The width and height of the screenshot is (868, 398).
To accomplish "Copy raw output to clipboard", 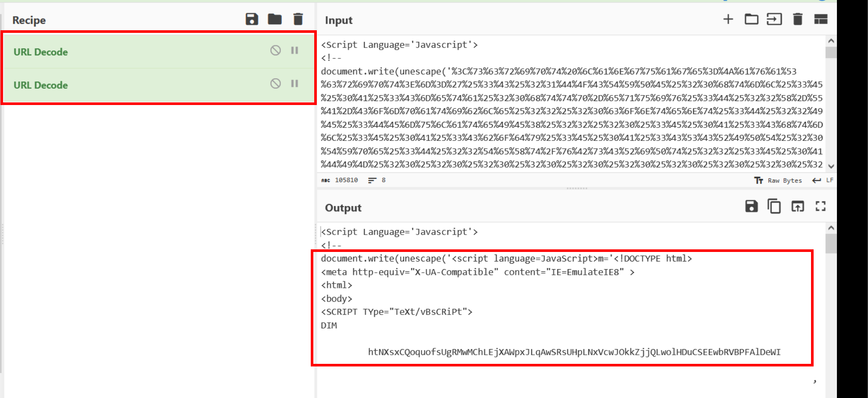I will [x=774, y=207].
